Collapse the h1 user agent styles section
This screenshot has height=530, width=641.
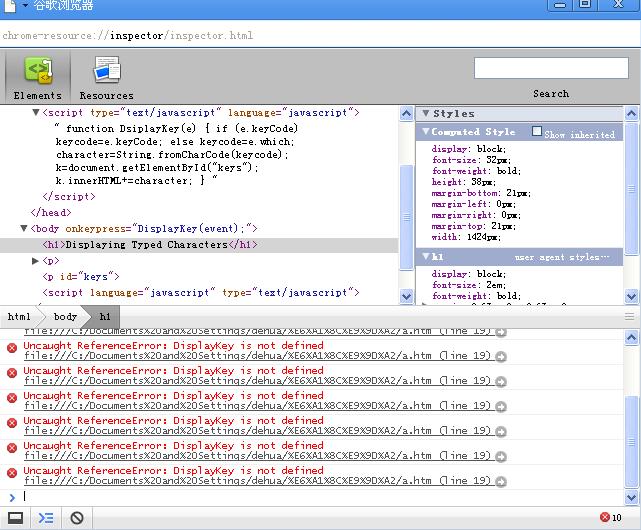[x=426, y=256]
